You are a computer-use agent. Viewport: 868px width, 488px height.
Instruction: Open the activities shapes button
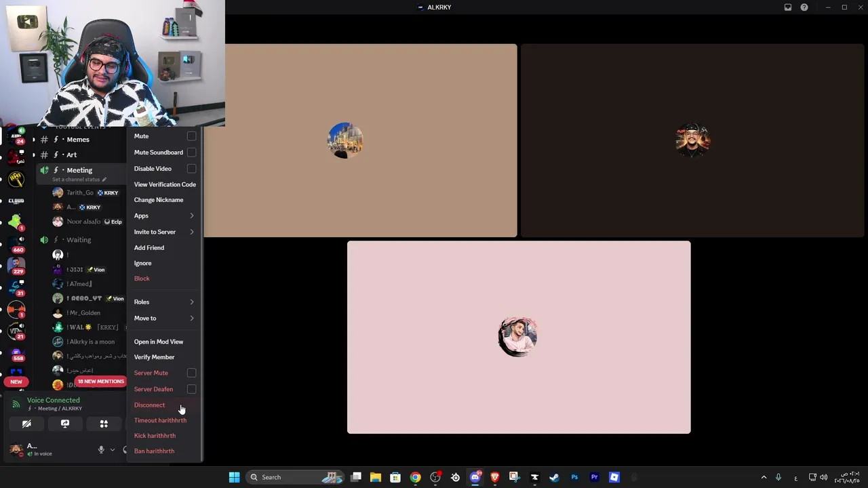pos(104,424)
